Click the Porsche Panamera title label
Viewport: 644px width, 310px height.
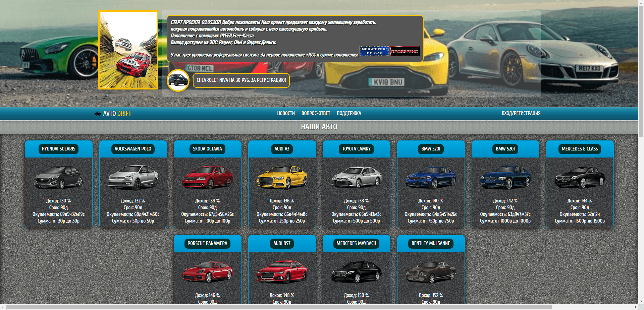[207, 243]
